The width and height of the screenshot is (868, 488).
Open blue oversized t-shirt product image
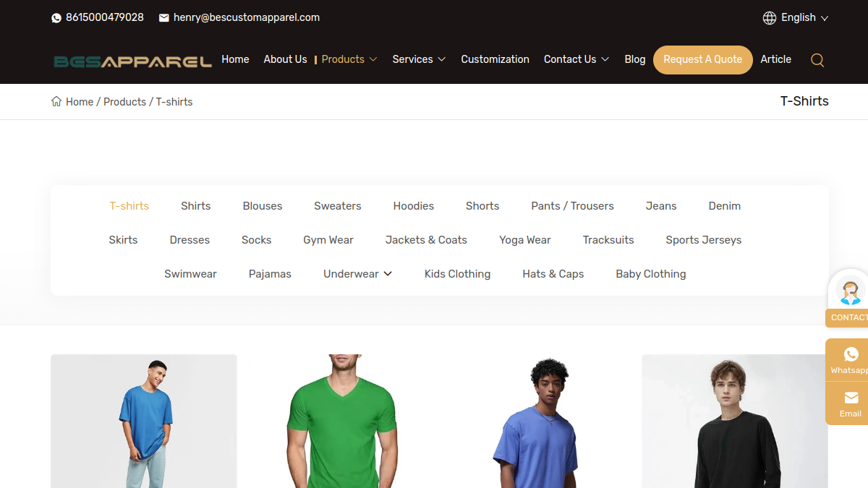coord(144,421)
